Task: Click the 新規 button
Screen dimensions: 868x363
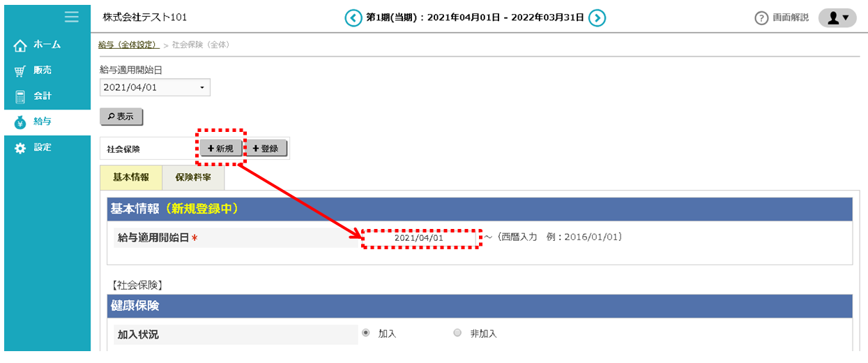Action: click(221, 148)
